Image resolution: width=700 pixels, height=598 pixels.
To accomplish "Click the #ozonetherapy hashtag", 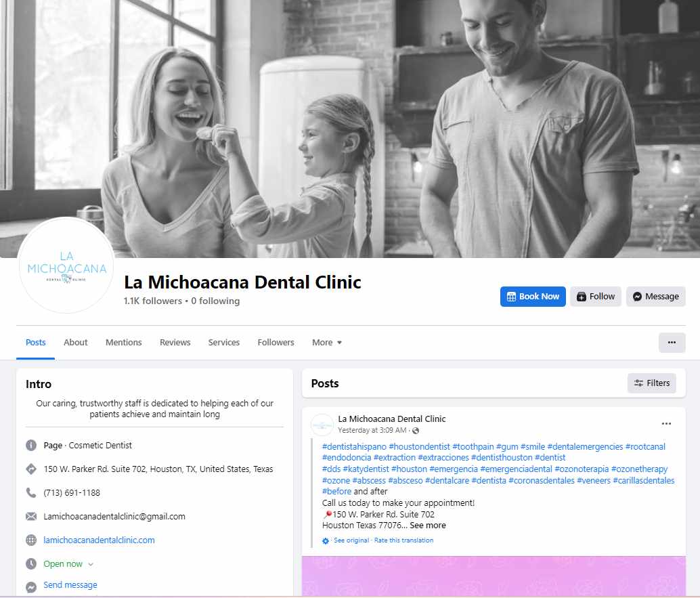I will 639,469.
